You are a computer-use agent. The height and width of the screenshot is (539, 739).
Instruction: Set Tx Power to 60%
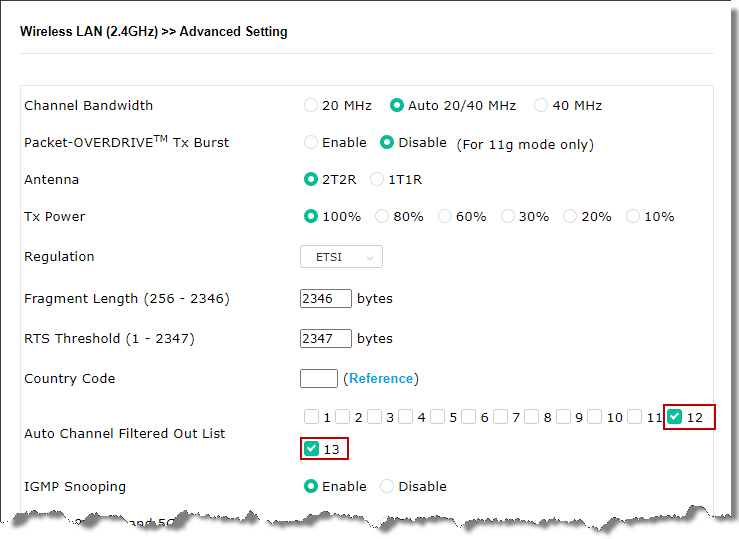[x=444, y=216]
